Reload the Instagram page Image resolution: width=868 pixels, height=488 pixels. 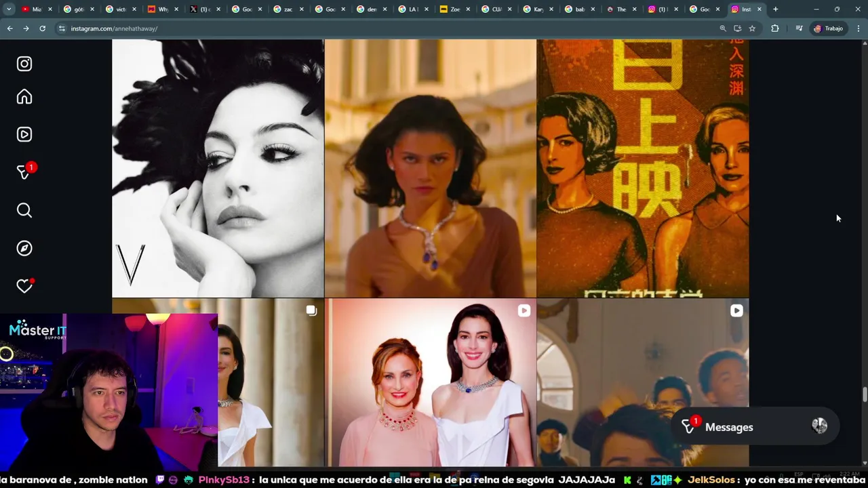(42, 28)
